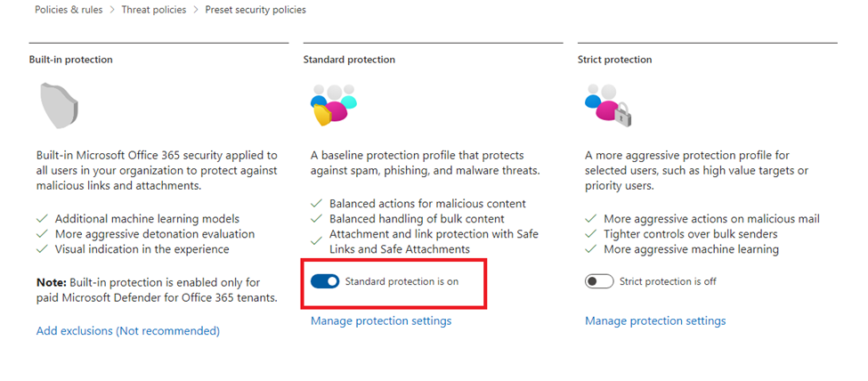This screenshot has height=381, width=868.
Task: Click checkmark beside Tighter controls over bulk senders
Action: coord(591,234)
